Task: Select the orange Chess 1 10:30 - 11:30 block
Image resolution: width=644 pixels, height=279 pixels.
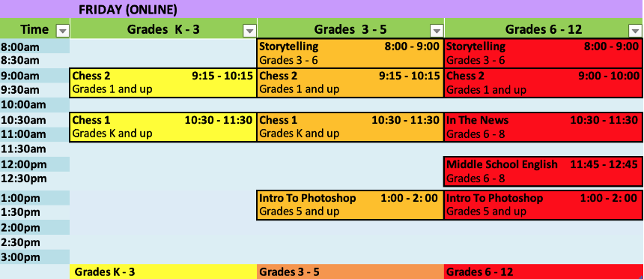Action: point(350,127)
